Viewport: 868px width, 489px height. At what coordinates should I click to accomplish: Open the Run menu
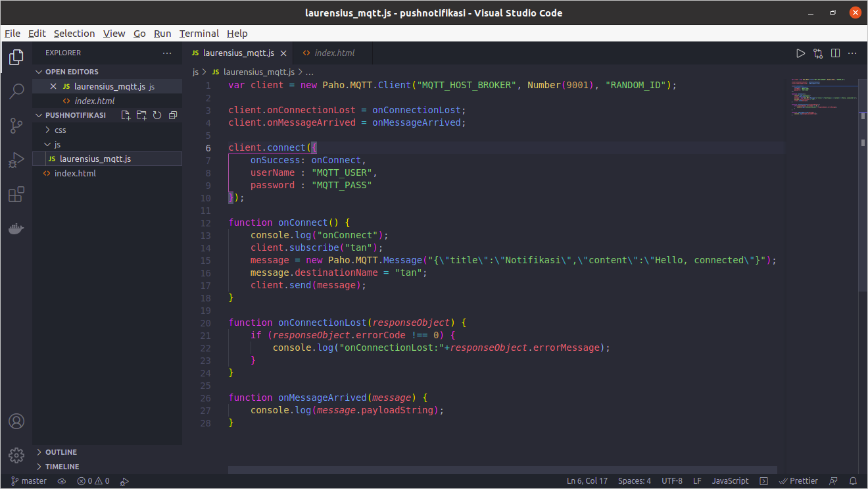[162, 34]
